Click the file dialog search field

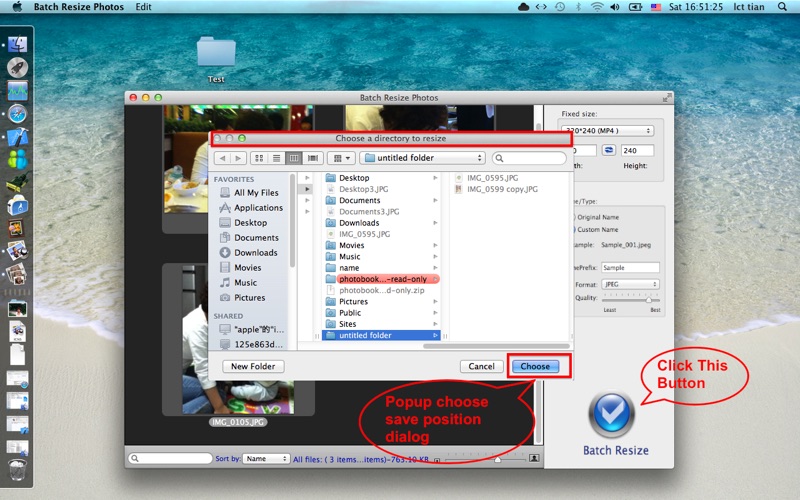point(529,158)
